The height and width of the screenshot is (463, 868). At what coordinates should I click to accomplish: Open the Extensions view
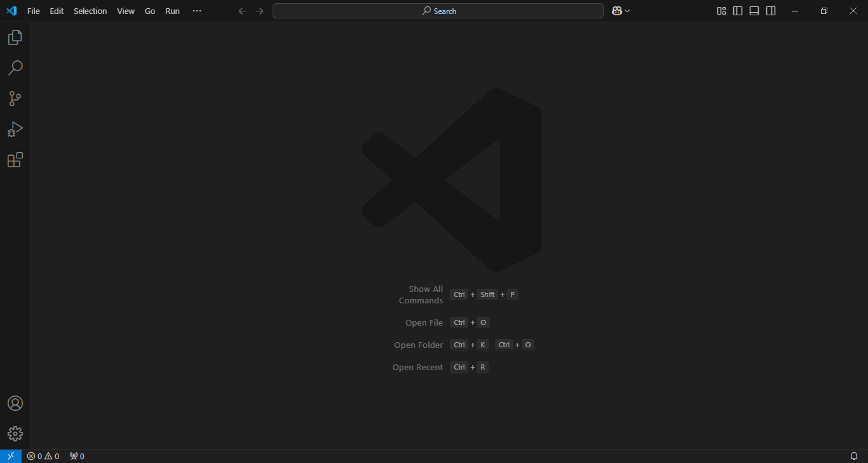point(15,160)
